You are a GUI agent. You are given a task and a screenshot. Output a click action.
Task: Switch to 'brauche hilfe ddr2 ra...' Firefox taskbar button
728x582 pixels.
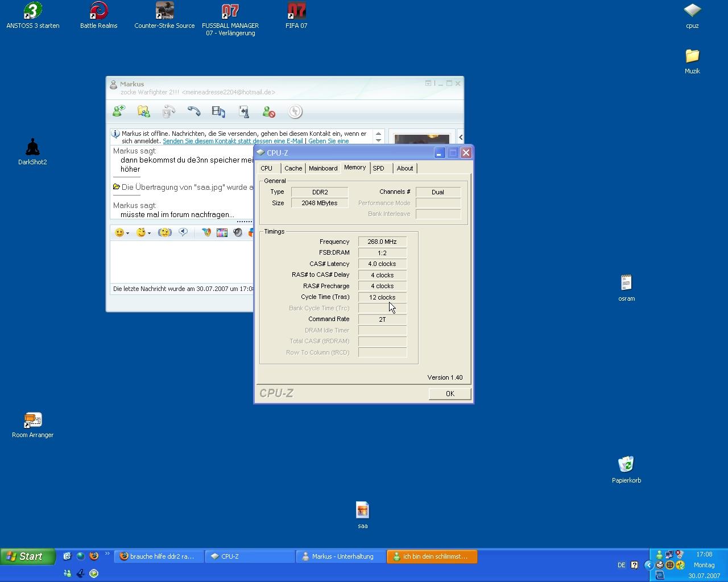(x=158, y=556)
